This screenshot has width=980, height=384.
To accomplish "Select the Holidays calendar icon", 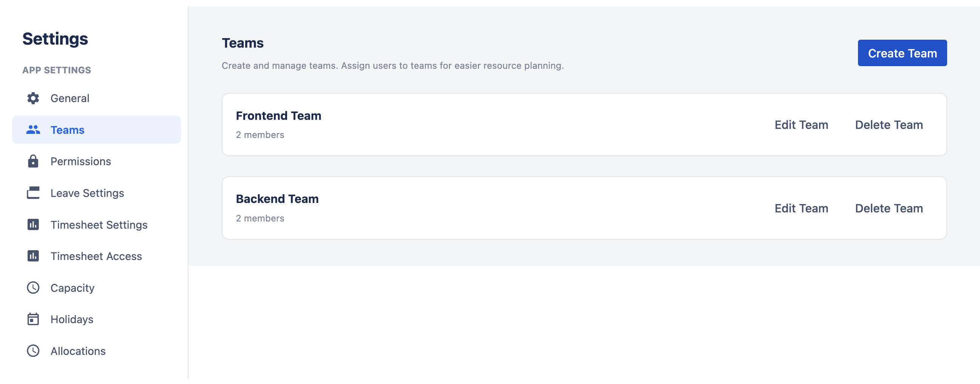I will point(33,319).
